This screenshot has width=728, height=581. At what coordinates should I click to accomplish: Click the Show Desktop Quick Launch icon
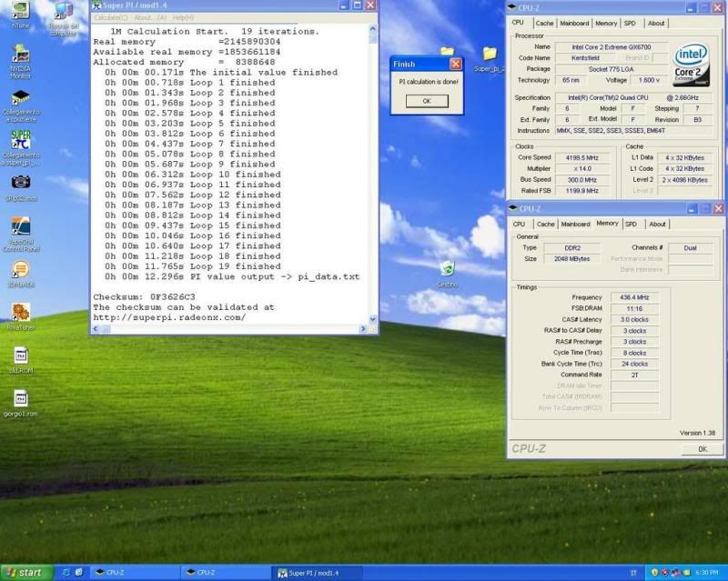[79, 573]
